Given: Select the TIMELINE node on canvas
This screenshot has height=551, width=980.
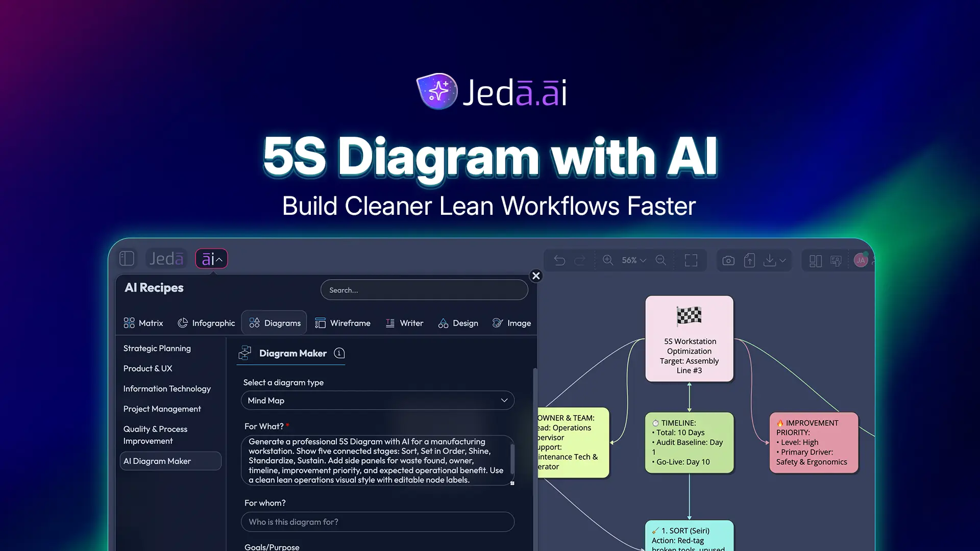Looking at the screenshot, I should [x=689, y=442].
